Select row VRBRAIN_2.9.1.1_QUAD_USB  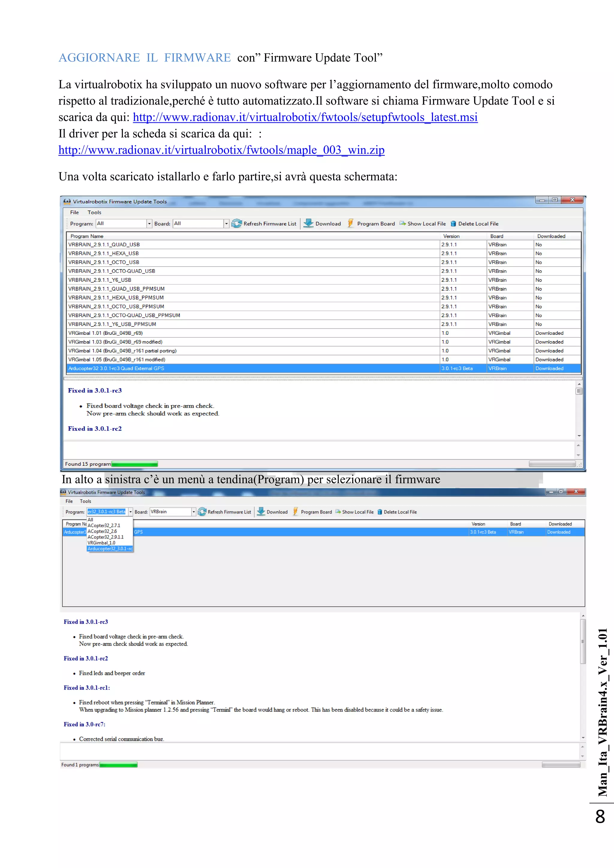(x=323, y=245)
